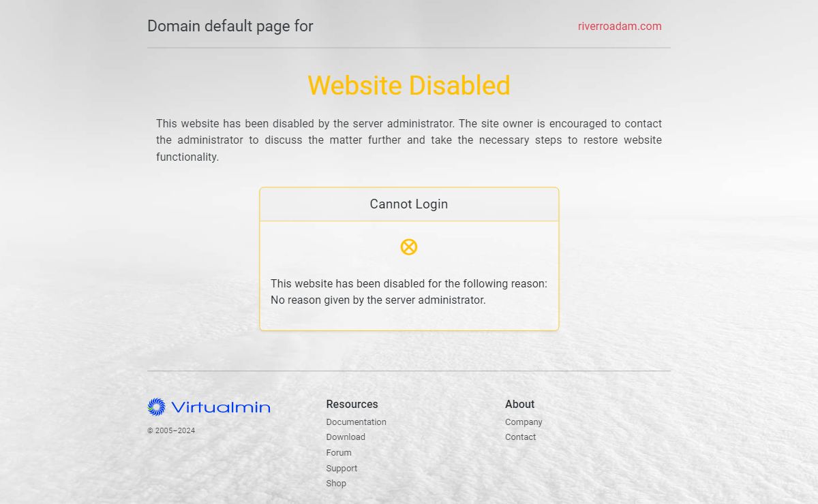Go to the Shop link
The image size is (818, 504).
[336, 484]
